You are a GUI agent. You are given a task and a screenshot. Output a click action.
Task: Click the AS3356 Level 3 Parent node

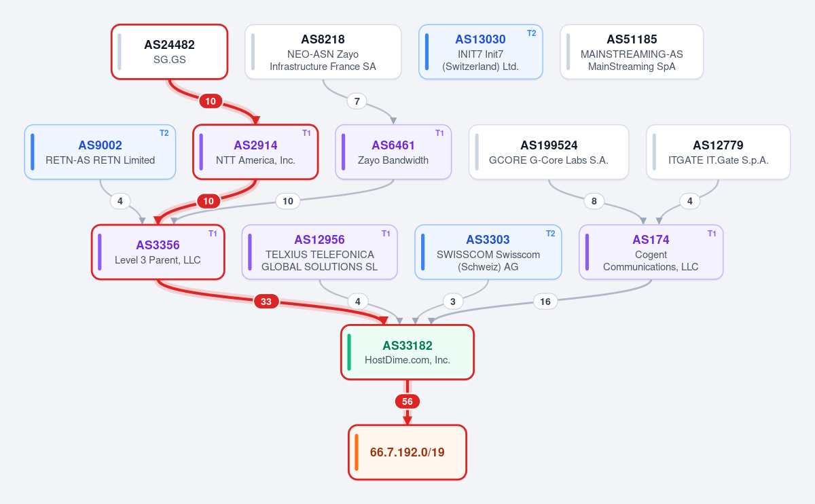[158, 252]
